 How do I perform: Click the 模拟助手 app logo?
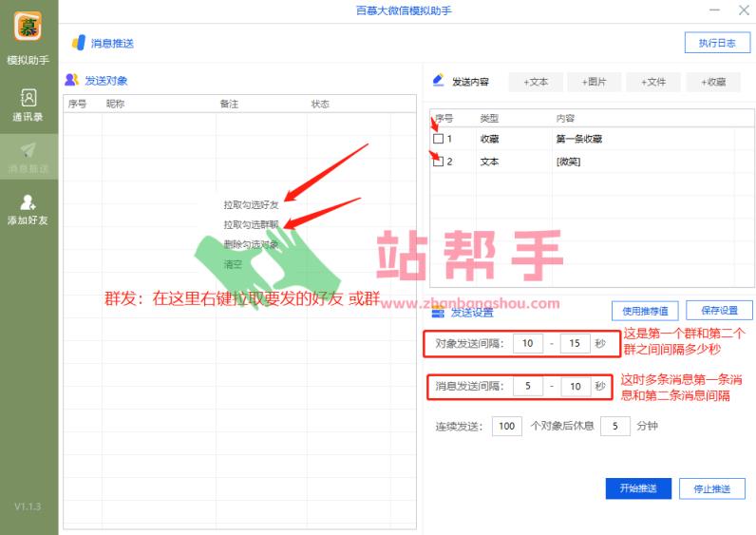(x=28, y=27)
